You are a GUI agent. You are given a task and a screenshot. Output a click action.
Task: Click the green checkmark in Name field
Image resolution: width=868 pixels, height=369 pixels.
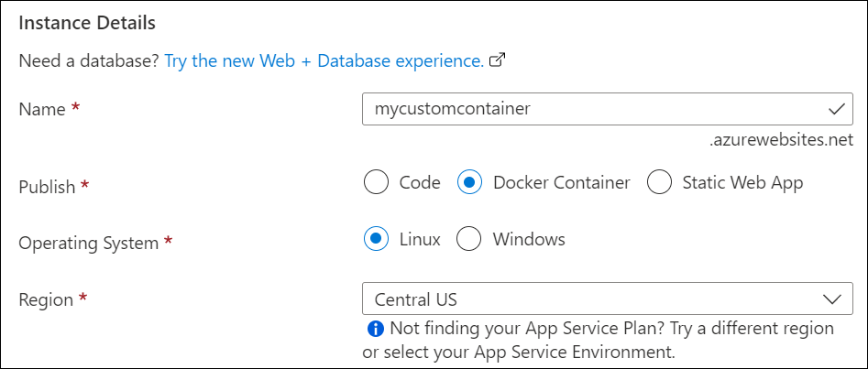click(836, 109)
